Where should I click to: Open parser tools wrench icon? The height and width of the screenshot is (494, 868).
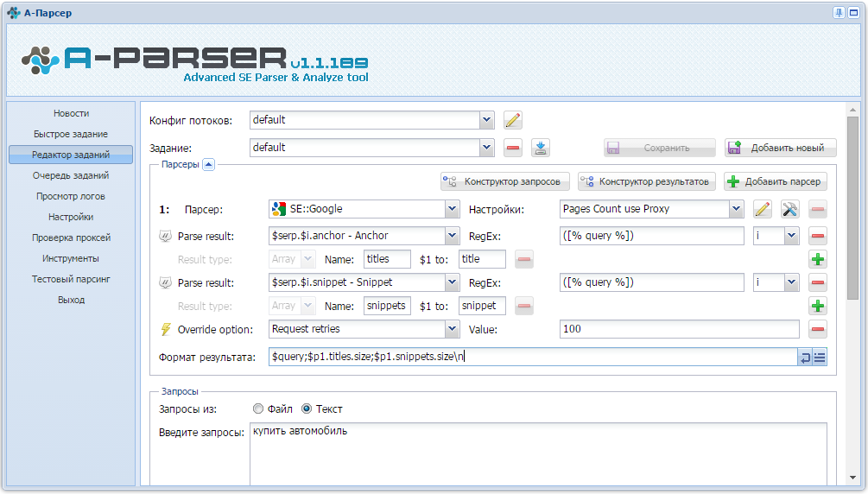(790, 209)
